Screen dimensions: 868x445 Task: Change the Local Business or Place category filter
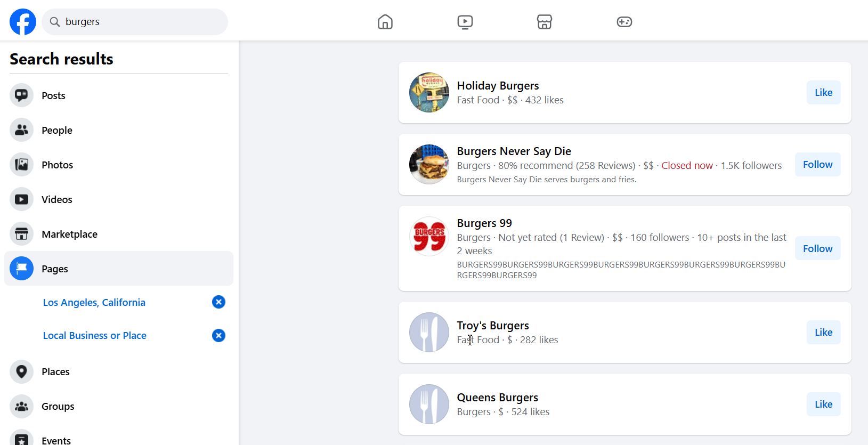pos(95,335)
